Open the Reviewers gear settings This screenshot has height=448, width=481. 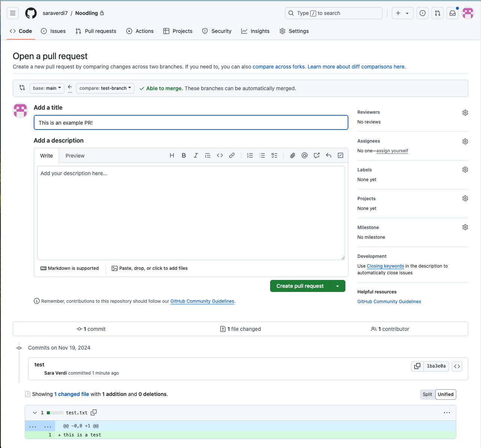465,113
